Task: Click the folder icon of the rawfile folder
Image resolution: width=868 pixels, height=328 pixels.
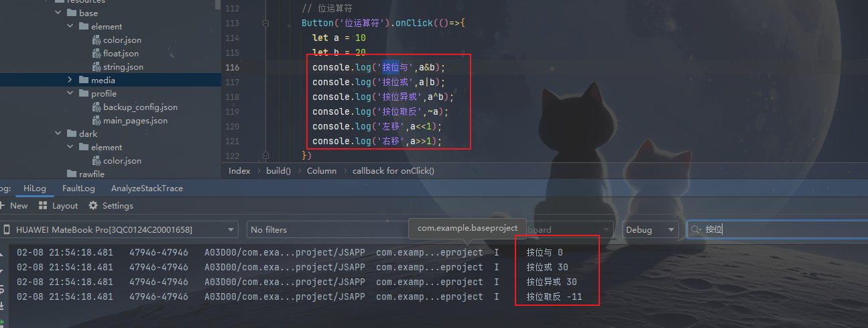Action: 72,174
